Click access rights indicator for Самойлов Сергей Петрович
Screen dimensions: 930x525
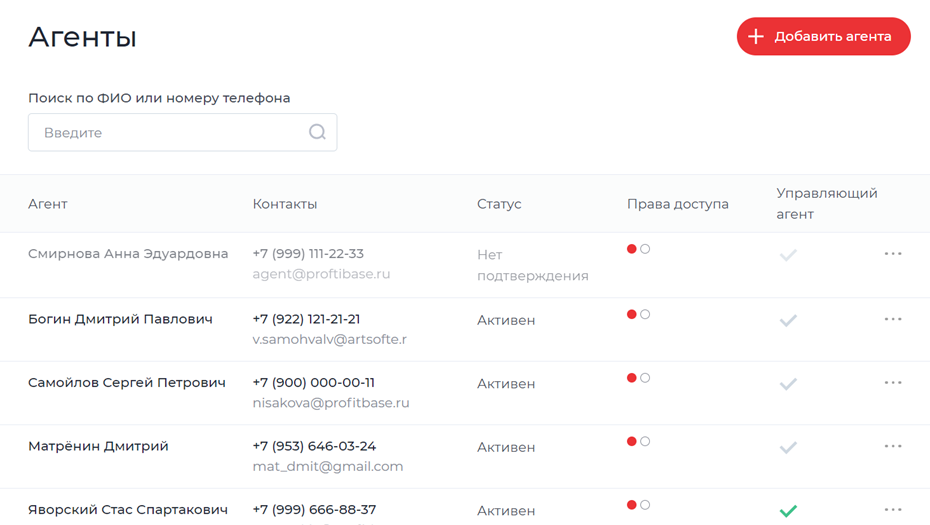638,378
